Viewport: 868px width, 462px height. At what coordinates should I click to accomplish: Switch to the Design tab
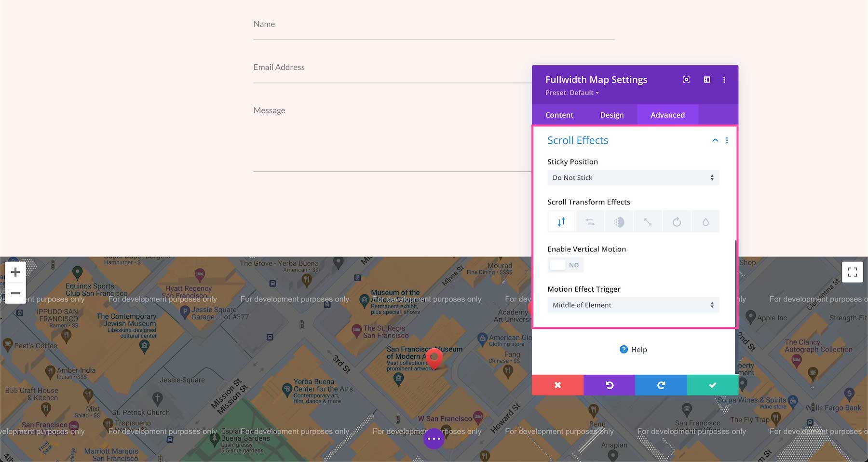click(611, 115)
